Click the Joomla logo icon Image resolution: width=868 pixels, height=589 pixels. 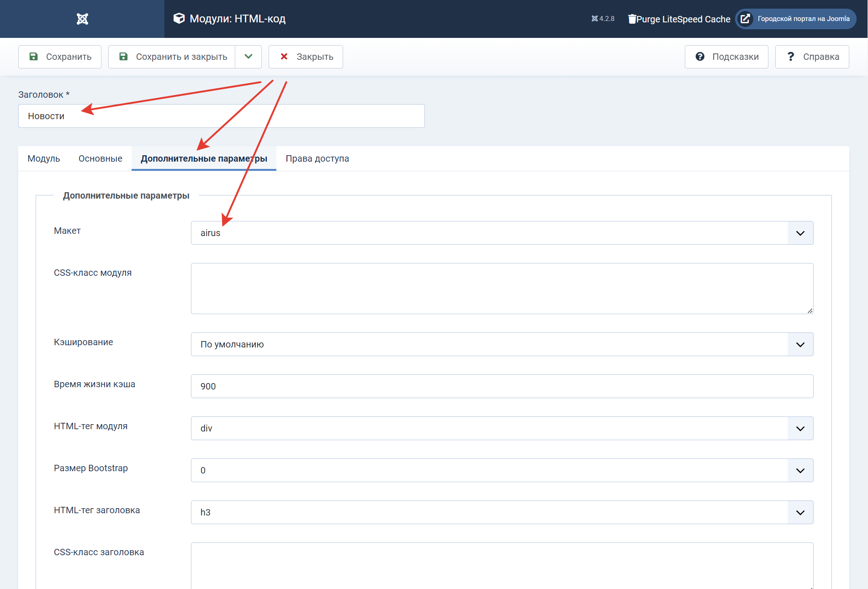[x=82, y=19]
